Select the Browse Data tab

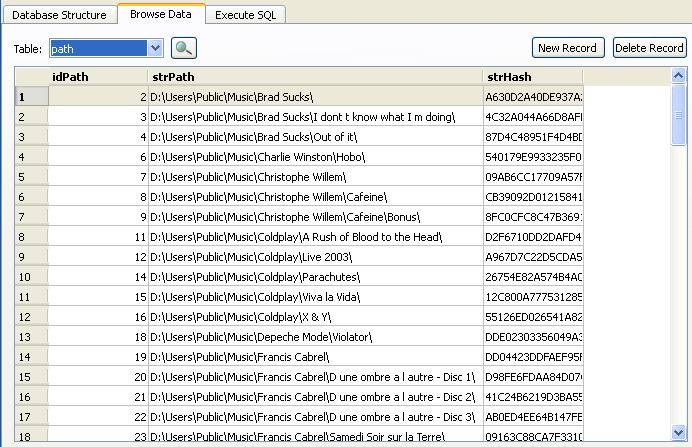point(162,15)
